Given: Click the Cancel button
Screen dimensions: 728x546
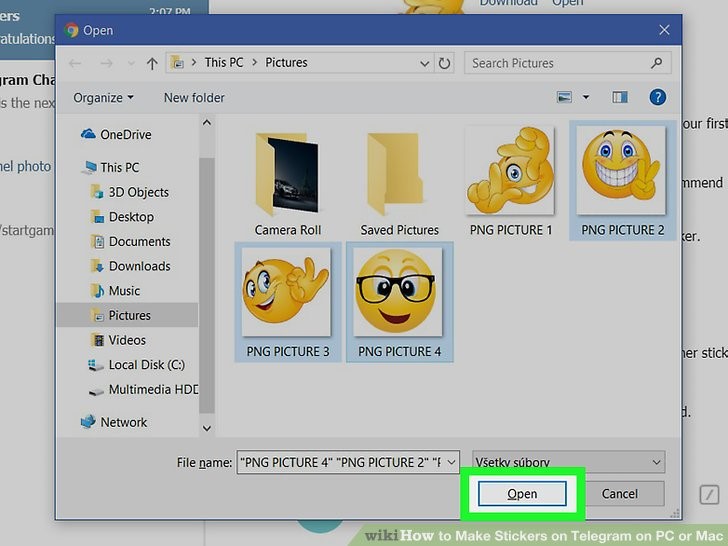Looking at the screenshot, I should pos(619,494).
